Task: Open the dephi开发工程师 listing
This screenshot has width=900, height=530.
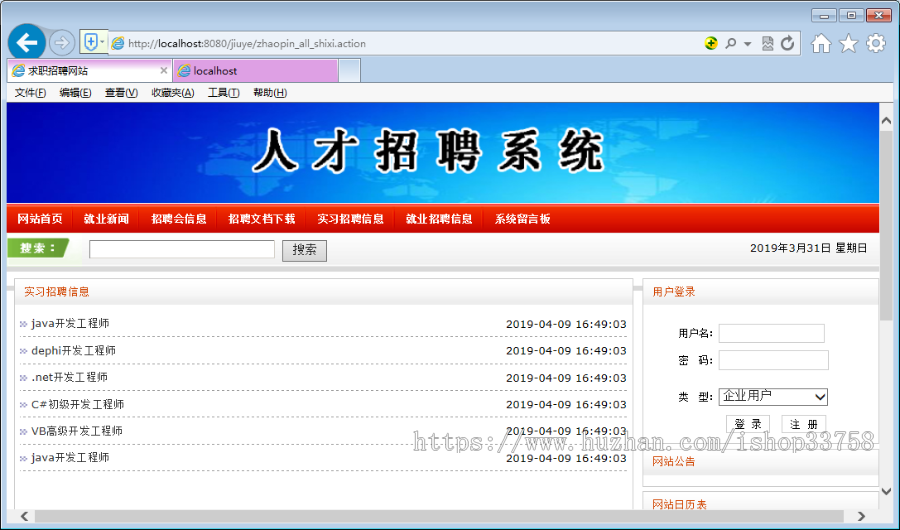Action: [x=73, y=350]
